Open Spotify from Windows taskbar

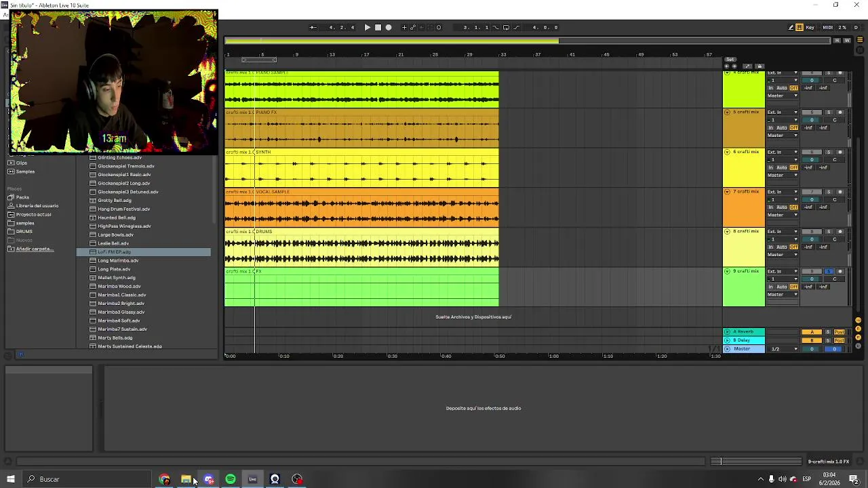click(231, 479)
